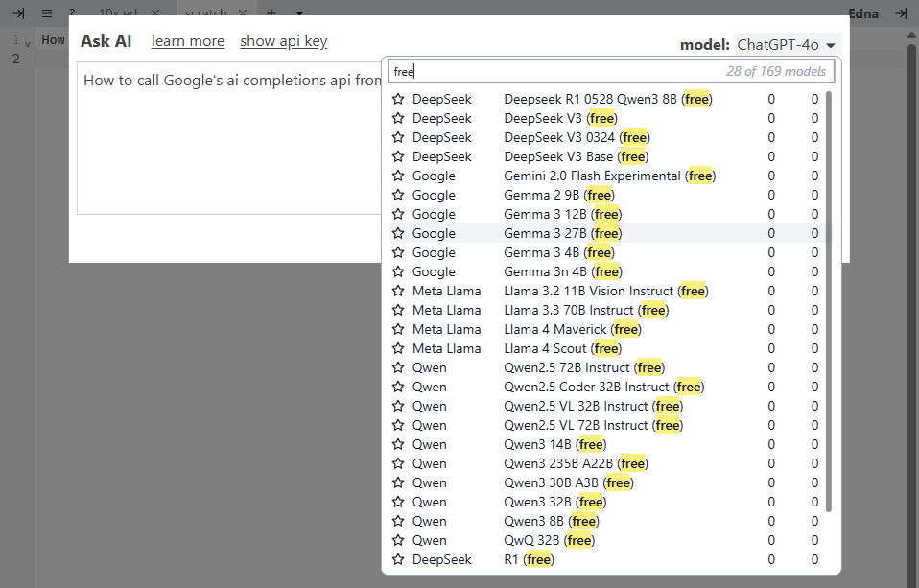Select the Llama 3.3 70B Instruct model name
The height and width of the screenshot is (588, 919).
(586, 310)
